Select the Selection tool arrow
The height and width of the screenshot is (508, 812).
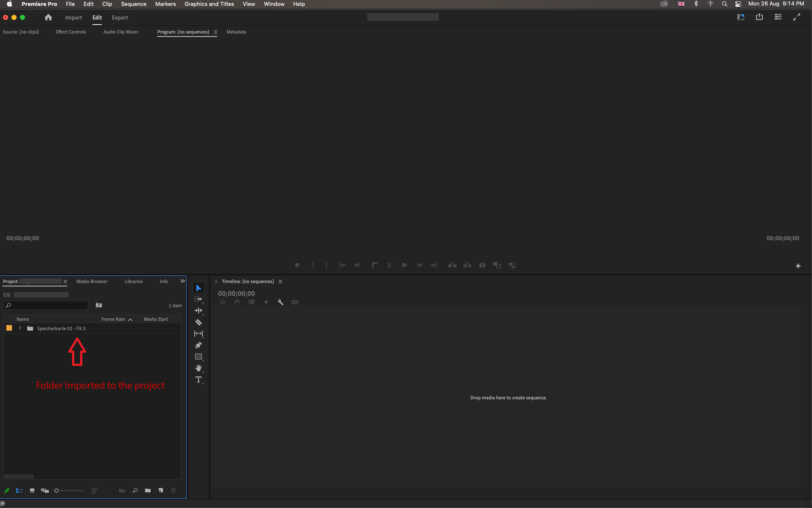[198, 288]
